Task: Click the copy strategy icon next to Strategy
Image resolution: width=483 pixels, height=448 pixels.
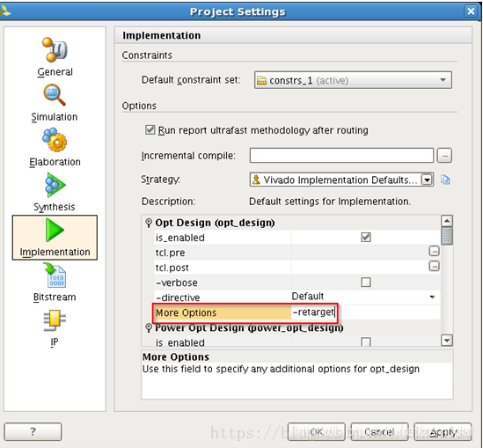Action: coord(445,180)
